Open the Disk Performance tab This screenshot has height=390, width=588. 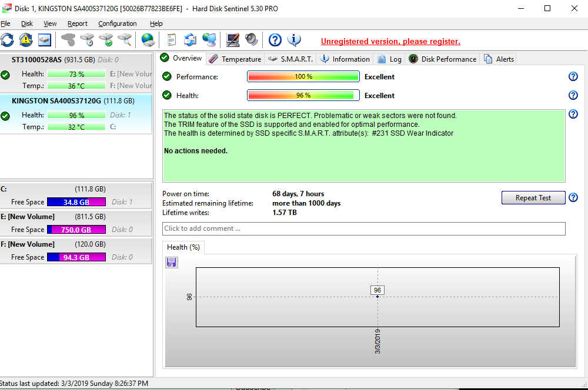click(x=443, y=59)
